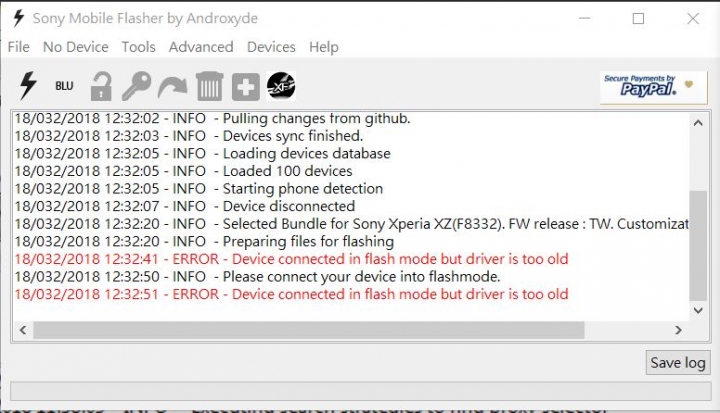Click the PayPal donation button
This screenshot has width=720, height=413.
pyautogui.click(x=653, y=87)
